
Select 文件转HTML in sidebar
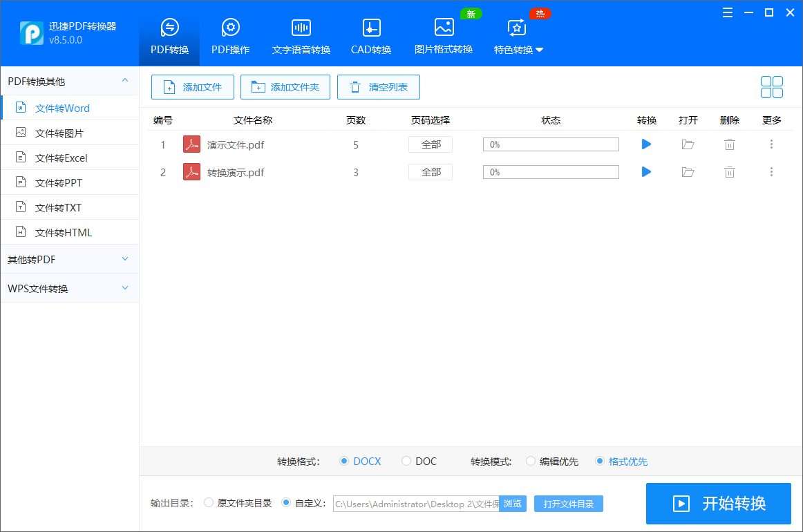click(70, 232)
